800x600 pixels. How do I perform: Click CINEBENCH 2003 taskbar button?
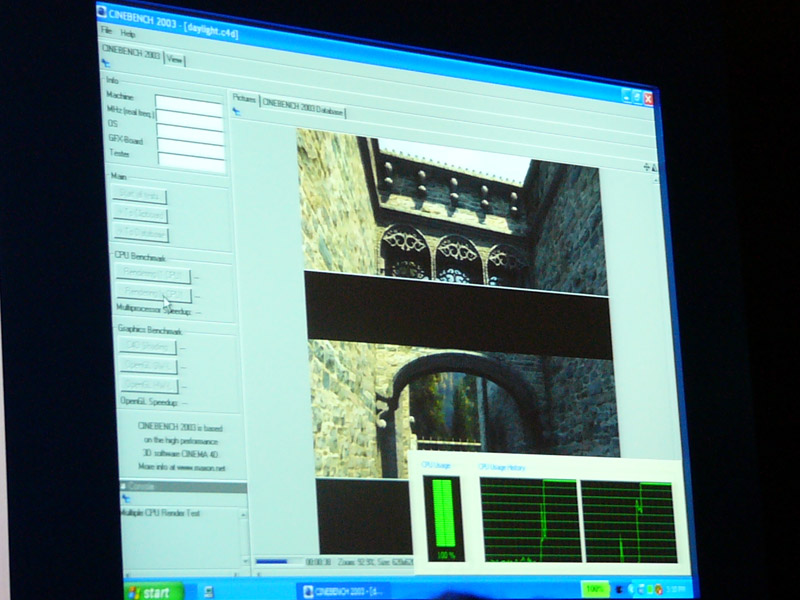click(x=343, y=592)
